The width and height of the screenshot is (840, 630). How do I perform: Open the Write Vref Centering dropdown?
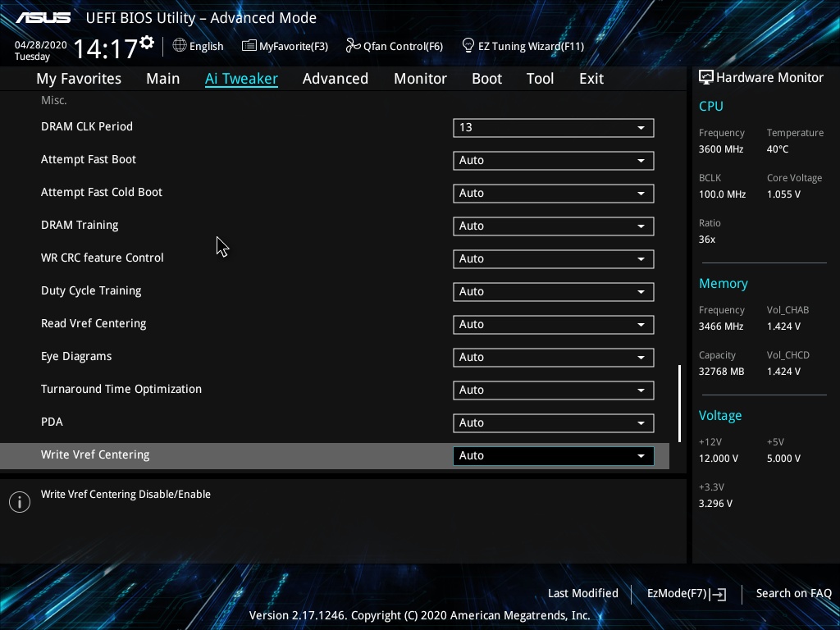[554, 455]
